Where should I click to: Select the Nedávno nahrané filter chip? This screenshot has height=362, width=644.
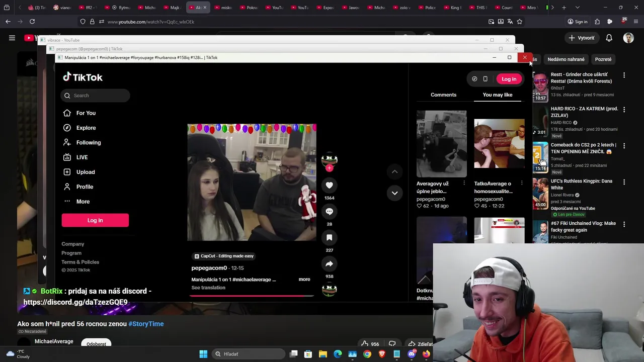tap(566, 59)
